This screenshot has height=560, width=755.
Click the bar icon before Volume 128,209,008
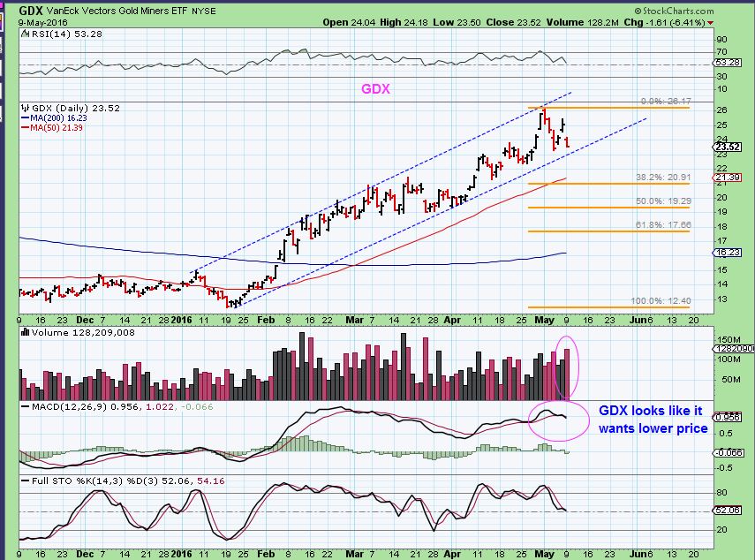click(26, 332)
